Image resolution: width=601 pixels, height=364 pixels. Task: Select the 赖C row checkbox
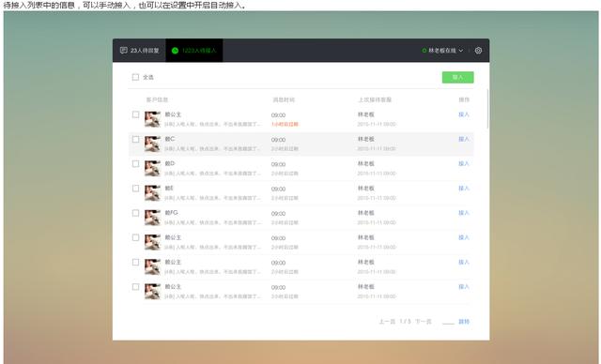pyautogui.click(x=135, y=139)
